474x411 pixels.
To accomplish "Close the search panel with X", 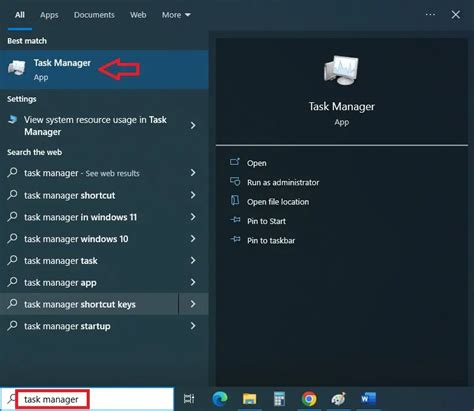I will 456,15.
